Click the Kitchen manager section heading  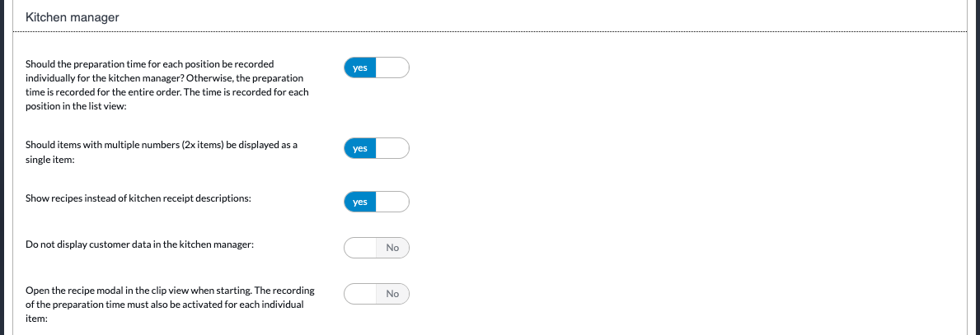tap(73, 17)
